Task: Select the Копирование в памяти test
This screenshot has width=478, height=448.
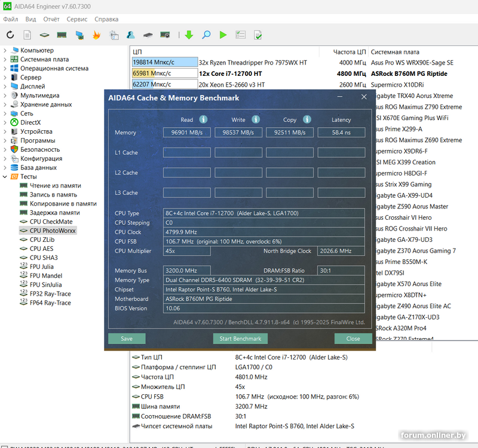Action: point(63,204)
